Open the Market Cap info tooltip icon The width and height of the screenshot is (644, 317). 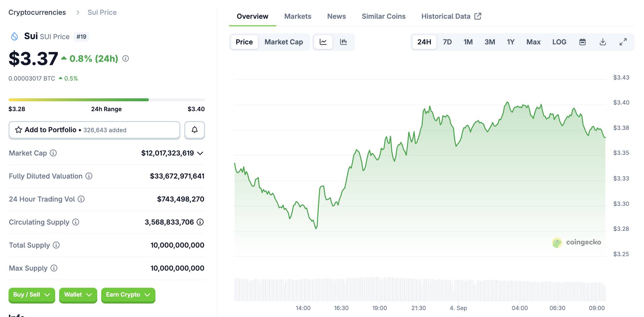pyautogui.click(x=53, y=153)
